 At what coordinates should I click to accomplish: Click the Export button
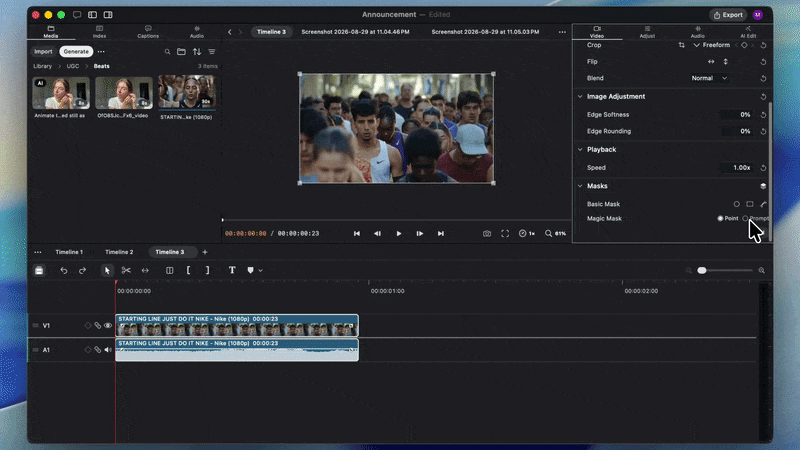tap(728, 15)
